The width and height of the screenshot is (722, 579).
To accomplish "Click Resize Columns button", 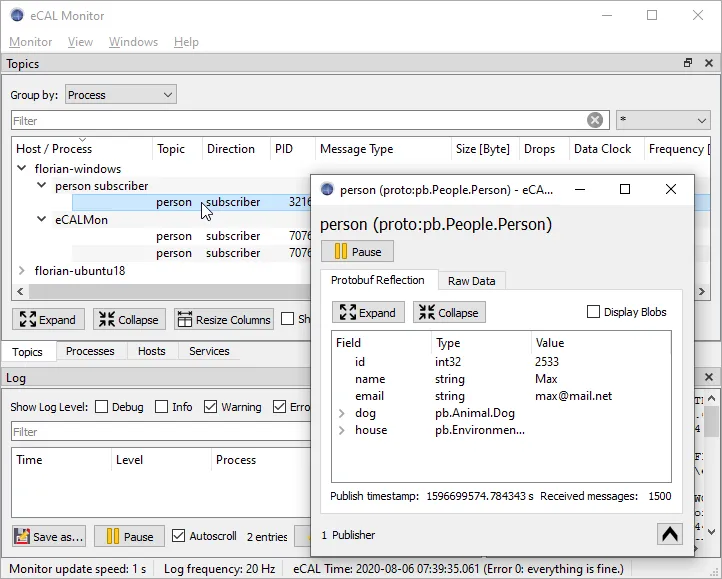I will [x=224, y=319].
